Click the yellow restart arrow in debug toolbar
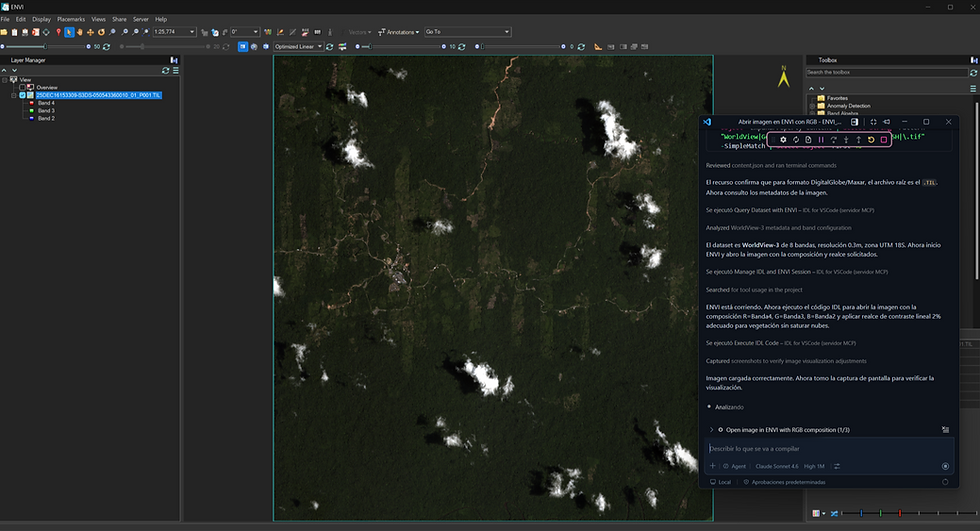 pos(871,140)
